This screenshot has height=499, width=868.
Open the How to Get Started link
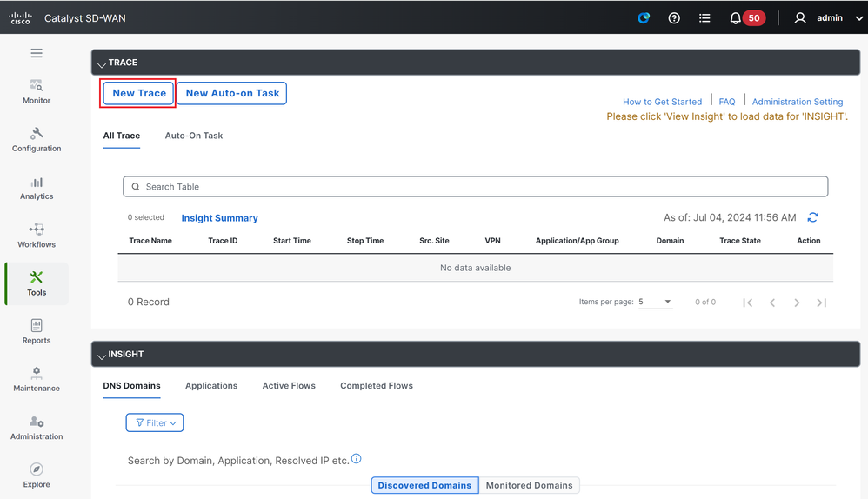[662, 102]
